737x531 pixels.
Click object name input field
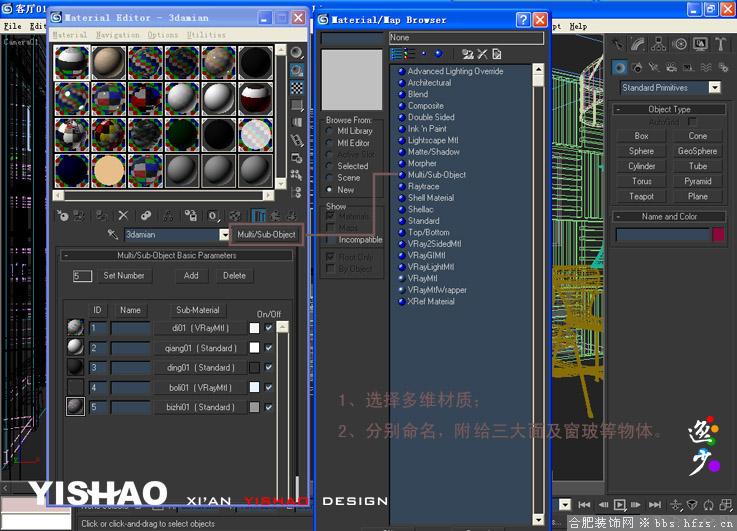[662, 234]
